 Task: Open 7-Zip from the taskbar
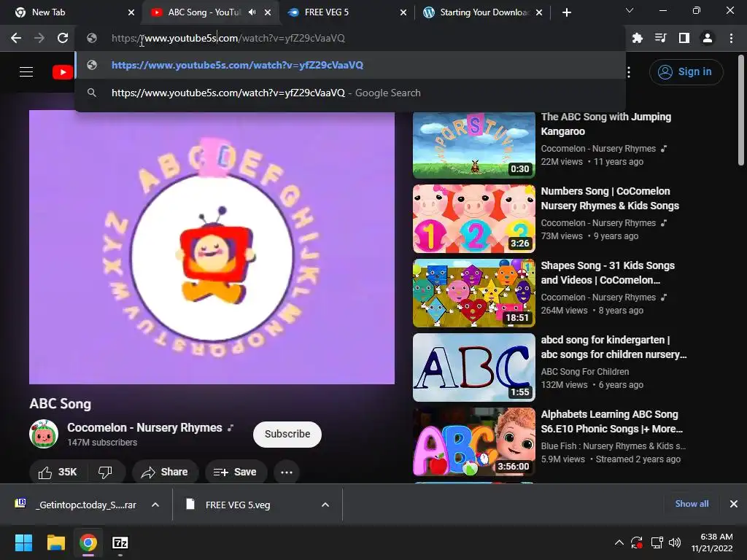tap(120, 542)
